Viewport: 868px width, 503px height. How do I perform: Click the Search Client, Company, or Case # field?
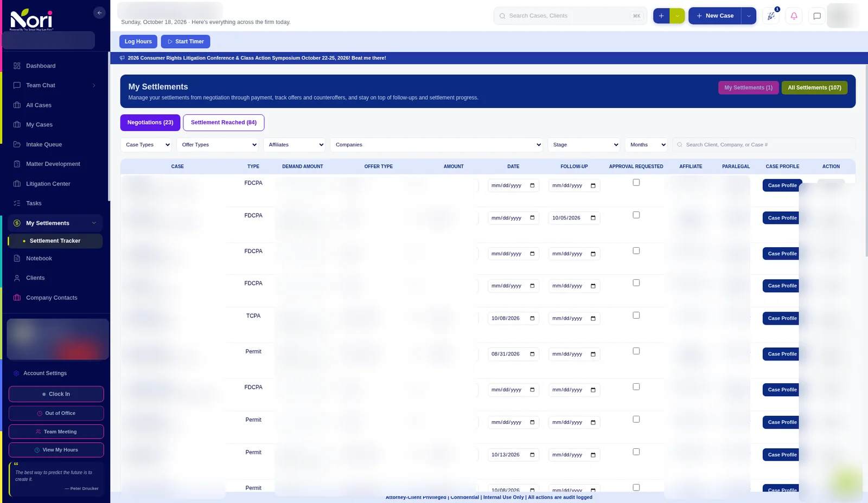764,145
